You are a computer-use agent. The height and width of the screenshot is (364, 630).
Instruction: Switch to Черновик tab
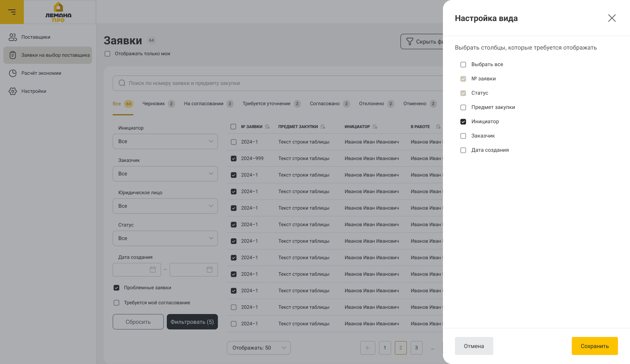159,104
